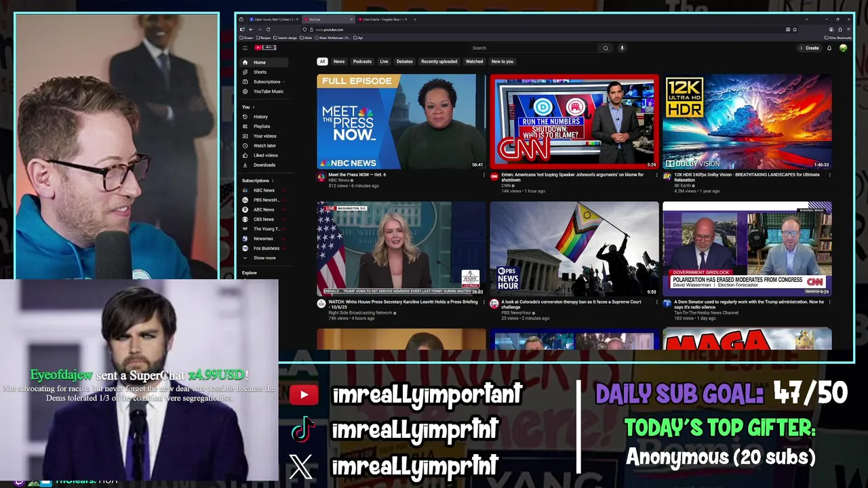Image resolution: width=868 pixels, height=488 pixels.
Task: Open the Colorado conversion therapy ban title
Action: click(572, 304)
